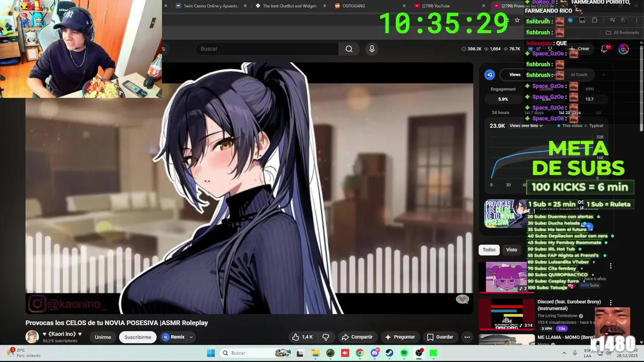Open the Preguntar ask button

[400, 337]
